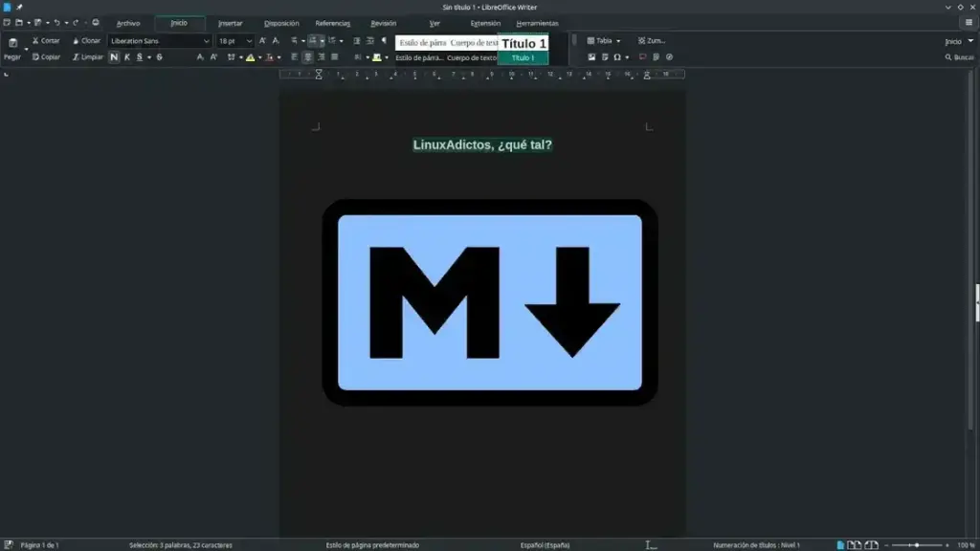The image size is (980, 551).
Task: Switch to the Herramientas tab
Action: coord(537,23)
